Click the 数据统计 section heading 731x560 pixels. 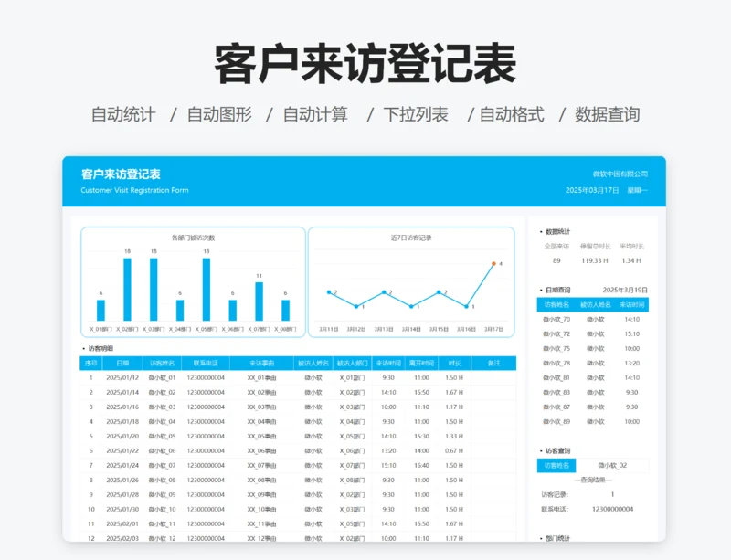click(x=557, y=232)
